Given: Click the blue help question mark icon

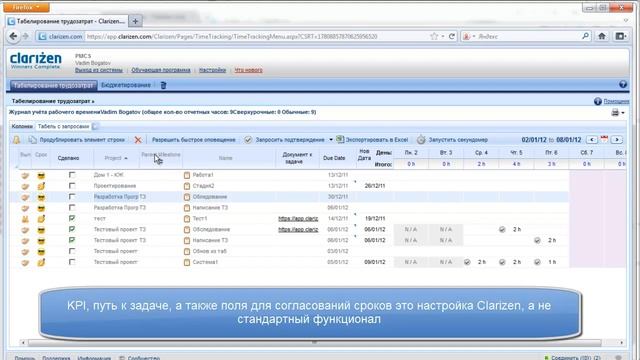Looking at the screenshot, I should click(x=622, y=84).
